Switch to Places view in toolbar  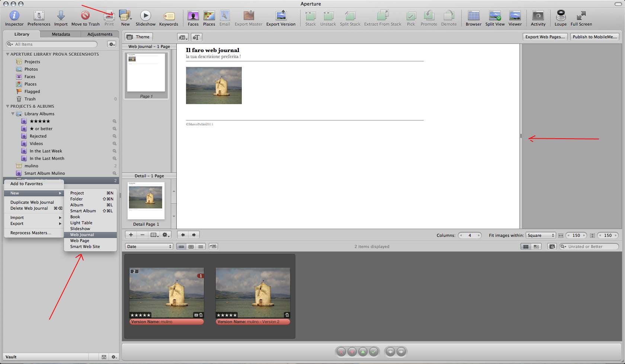click(209, 18)
